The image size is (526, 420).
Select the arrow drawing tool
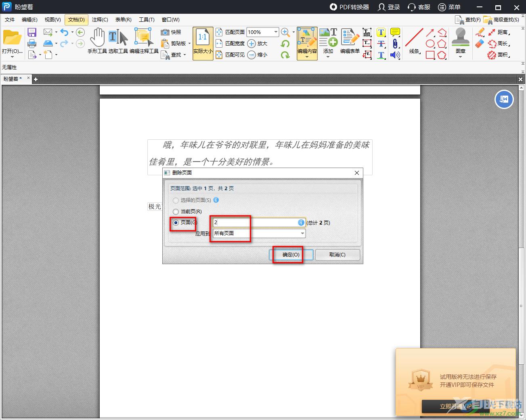[430, 32]
